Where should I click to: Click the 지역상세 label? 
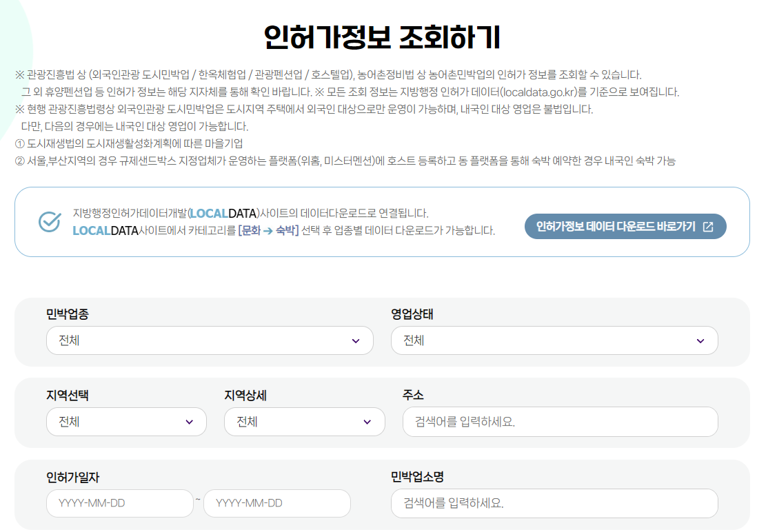245,395
